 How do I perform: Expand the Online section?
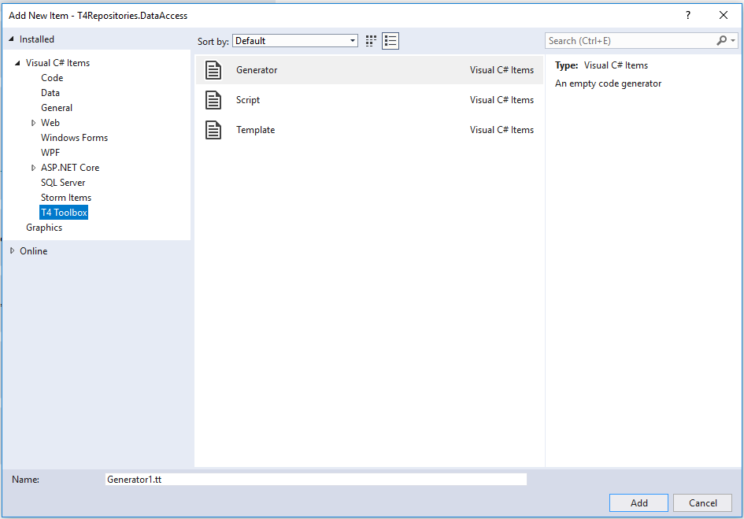coord(12,250)
